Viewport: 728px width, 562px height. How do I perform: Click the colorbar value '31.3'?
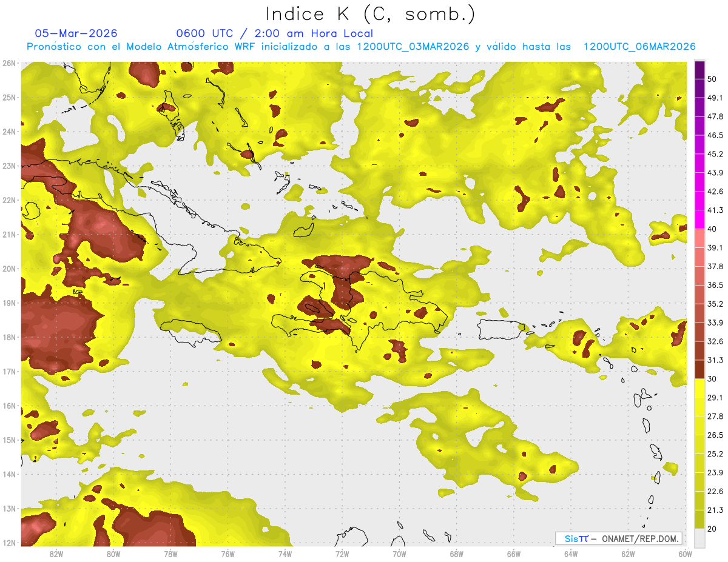pyautogui.click(x=715, y=360)
